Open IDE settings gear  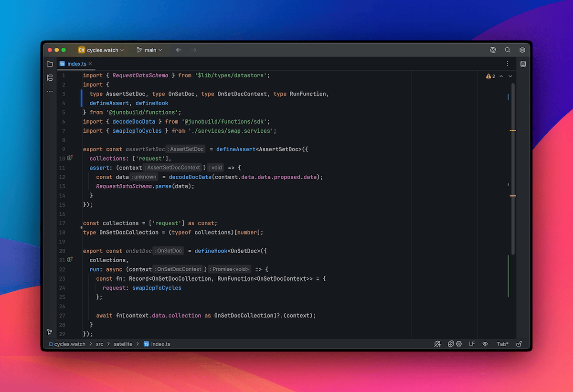tap(522, 50)
